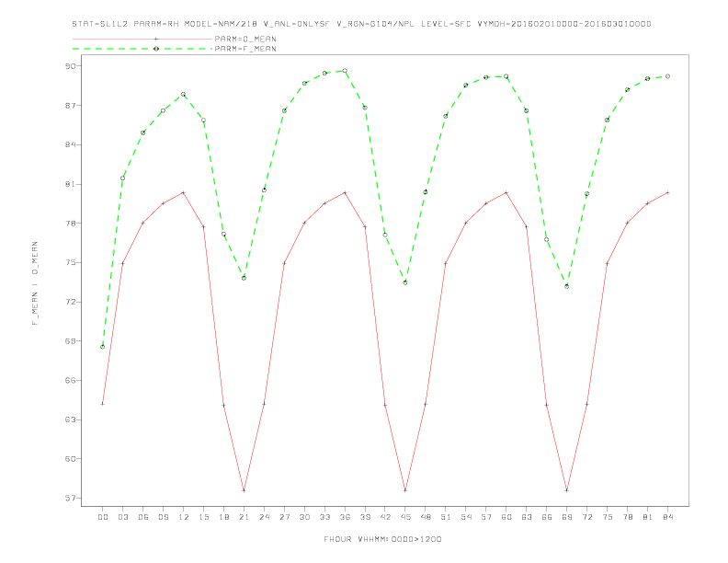Viewport: 728px width, 563px height.
Task: Click the y-axis tick label 84
Action: (x=71, y=144)
